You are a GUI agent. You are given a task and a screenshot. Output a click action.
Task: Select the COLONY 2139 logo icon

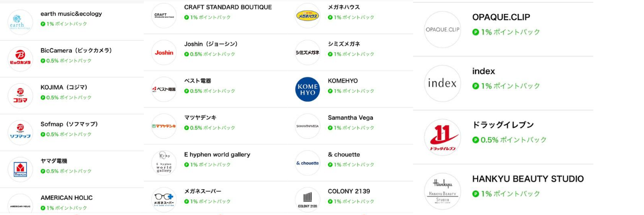pyautogui.click(x=308, y=200)
